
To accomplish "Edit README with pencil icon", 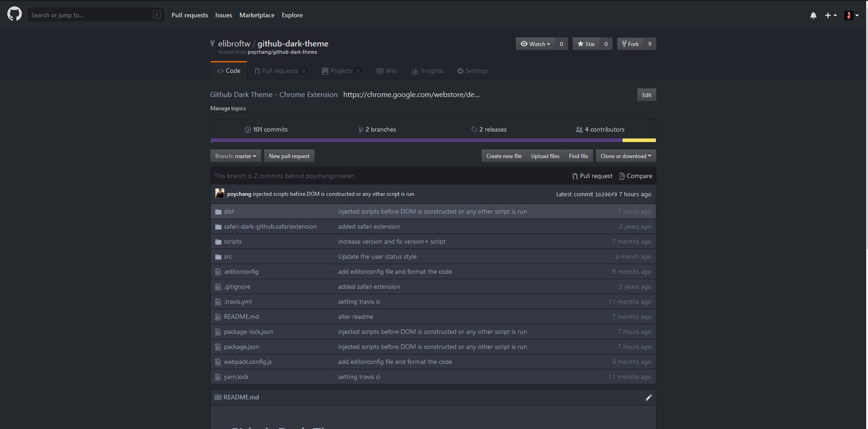I will [x=649, y=398].
